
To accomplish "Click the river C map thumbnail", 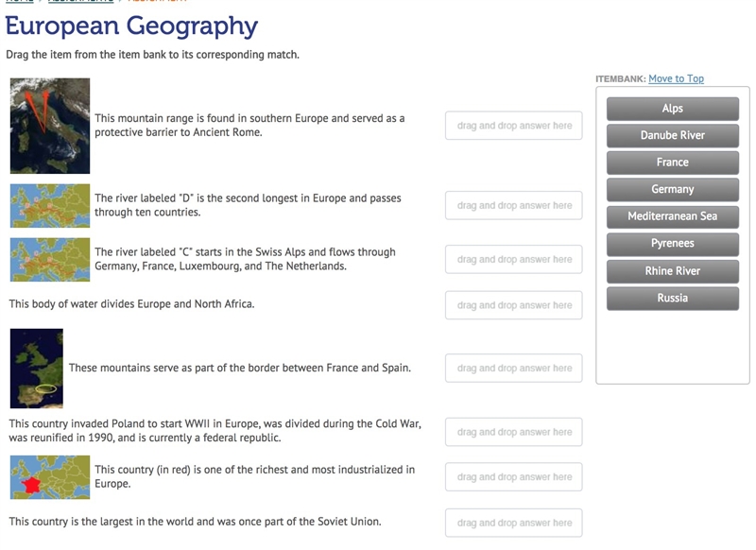I will click(x=50, y=259).
